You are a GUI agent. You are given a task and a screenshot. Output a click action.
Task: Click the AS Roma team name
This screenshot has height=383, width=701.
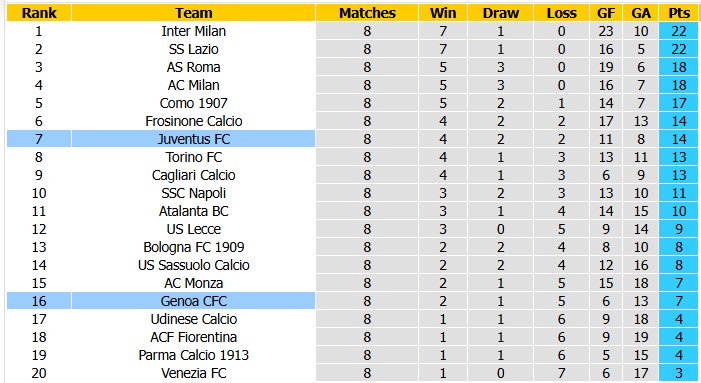pyautogui.click(x=194, y=67)
